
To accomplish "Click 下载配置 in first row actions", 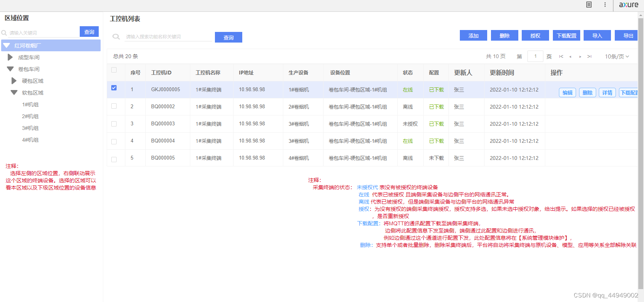I will tap(628, 93).
